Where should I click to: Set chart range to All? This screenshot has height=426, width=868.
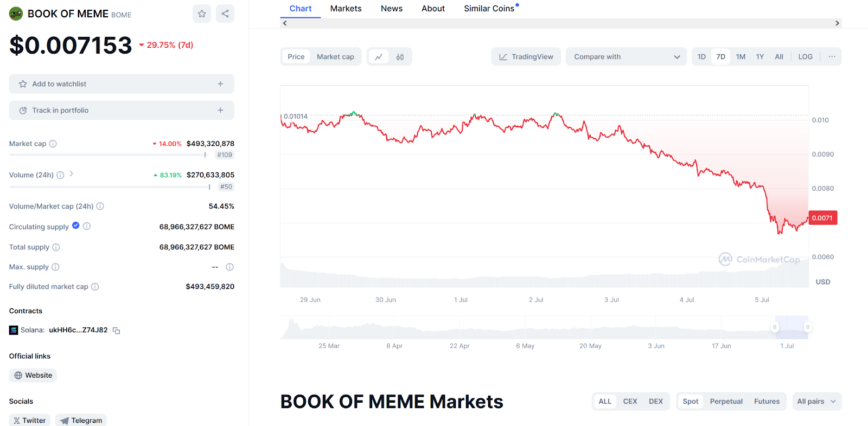coord(779,57)
